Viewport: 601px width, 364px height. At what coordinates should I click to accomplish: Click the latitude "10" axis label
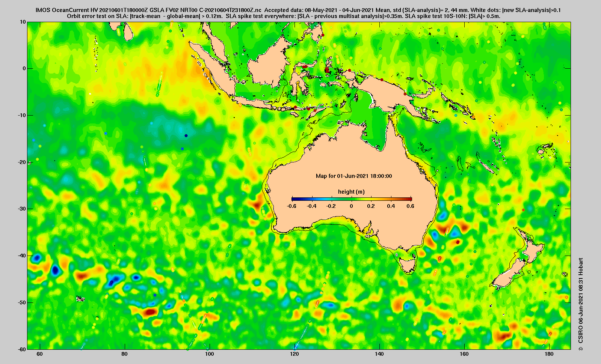tap(23, 22)
